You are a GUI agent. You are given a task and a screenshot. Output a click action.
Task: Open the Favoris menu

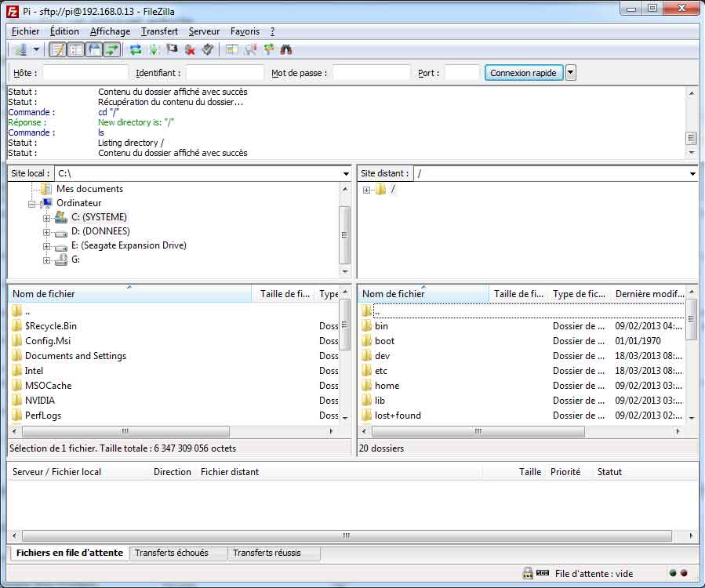[245, 31]
